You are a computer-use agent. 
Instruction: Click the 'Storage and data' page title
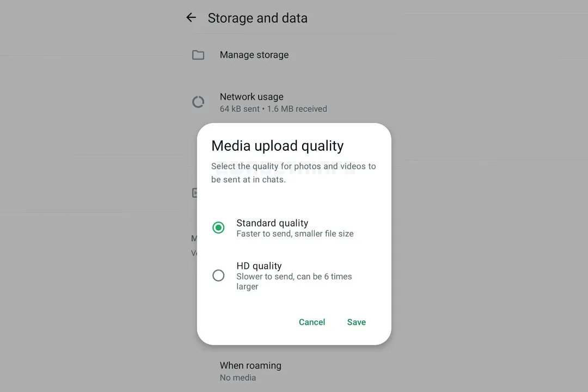coord(258,18)
